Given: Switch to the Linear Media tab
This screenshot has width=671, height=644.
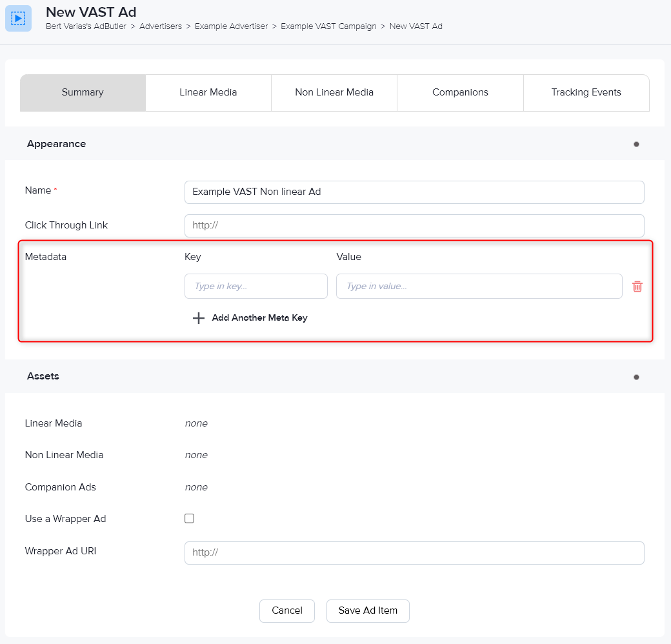Looking at the screenshot, I should [x=208, y=92].
